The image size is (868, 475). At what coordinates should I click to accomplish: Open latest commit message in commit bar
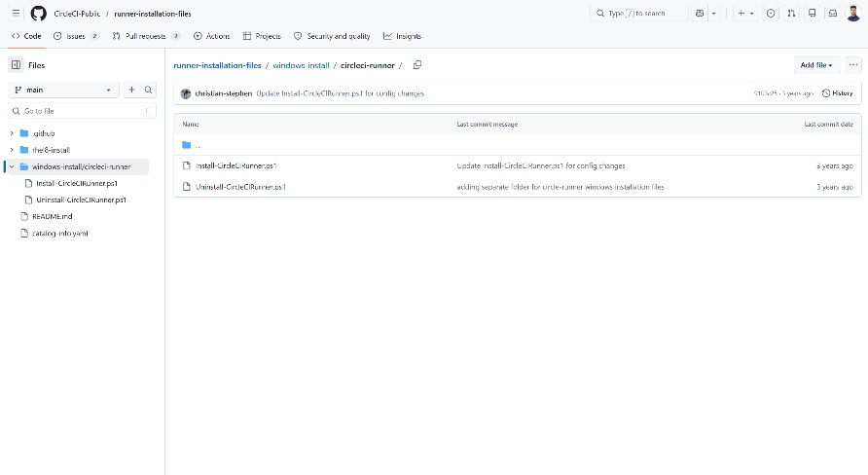[340, 93]
